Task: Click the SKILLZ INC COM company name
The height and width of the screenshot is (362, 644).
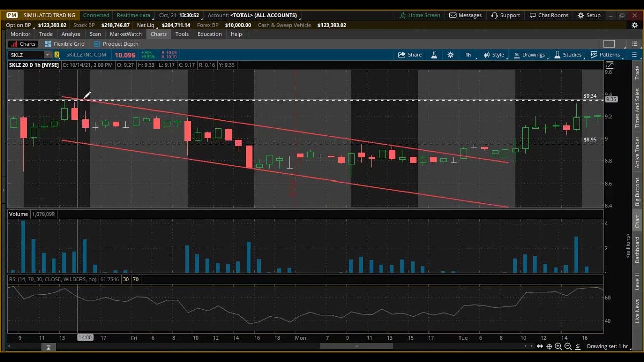Action: [86, 55]
